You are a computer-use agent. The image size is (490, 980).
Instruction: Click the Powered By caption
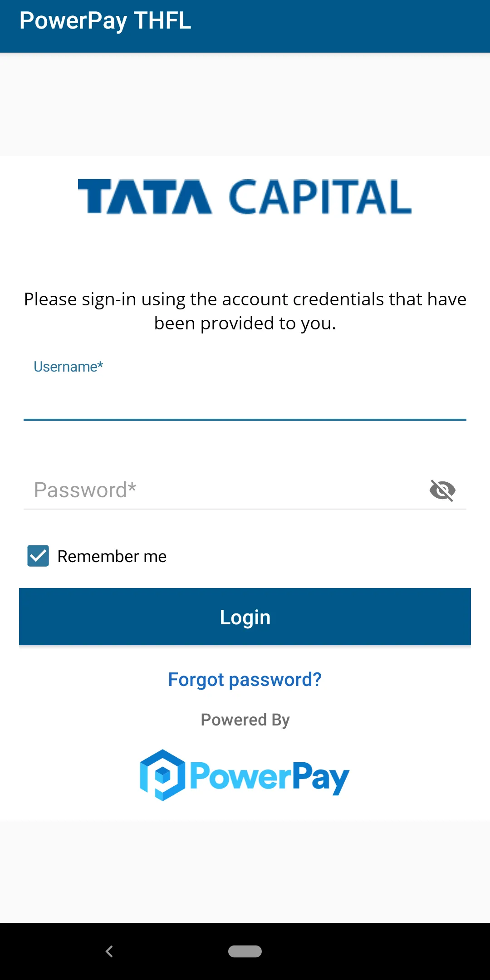coord(245,720)
